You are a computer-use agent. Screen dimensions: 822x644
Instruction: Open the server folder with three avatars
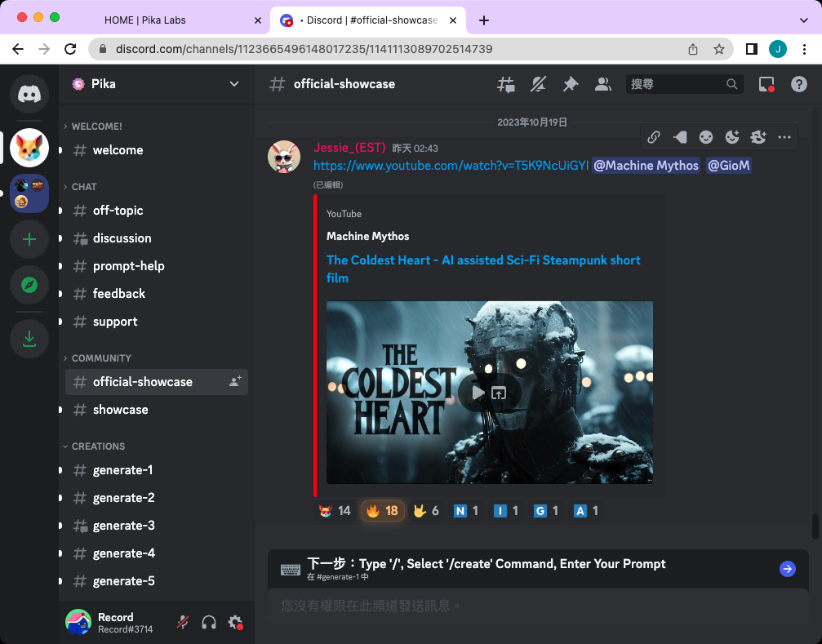pos(29,193)
